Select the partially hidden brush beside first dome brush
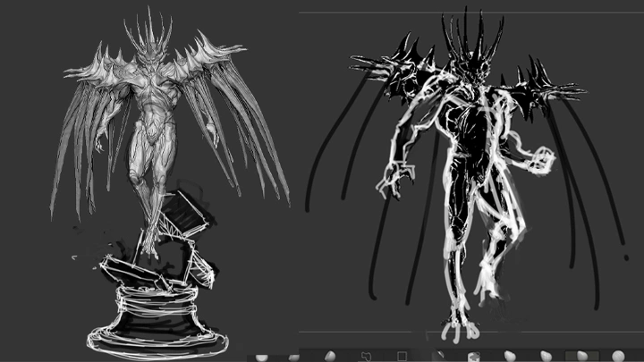Viewport: 644px width, 362px height. [293, 357]
